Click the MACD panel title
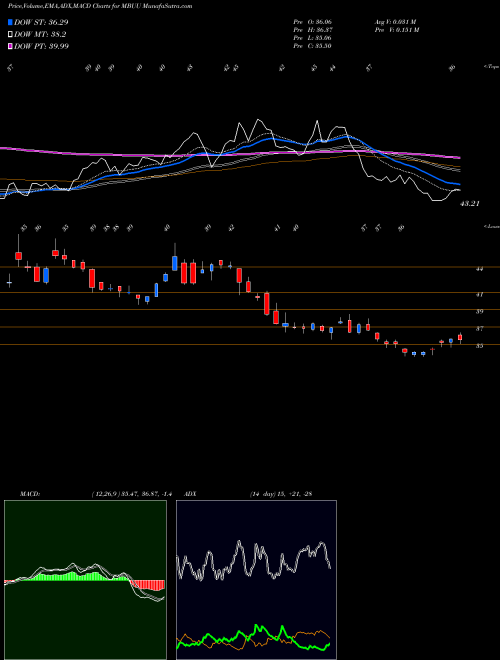Image resolution: width=500 pixels, height=660 pixels. coord(29,494)
